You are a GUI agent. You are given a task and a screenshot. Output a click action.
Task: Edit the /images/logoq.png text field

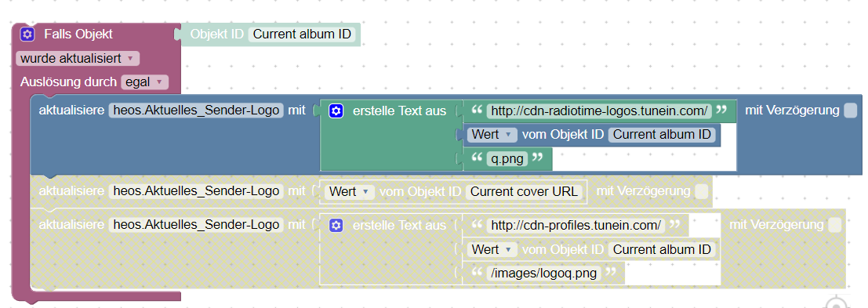pyautogui.click(x=545, y=273)
